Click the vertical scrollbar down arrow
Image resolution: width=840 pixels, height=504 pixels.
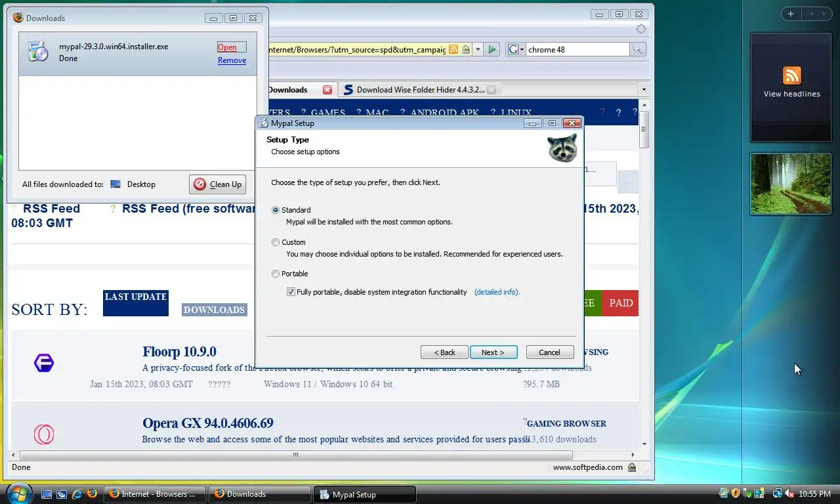point(644,444)
